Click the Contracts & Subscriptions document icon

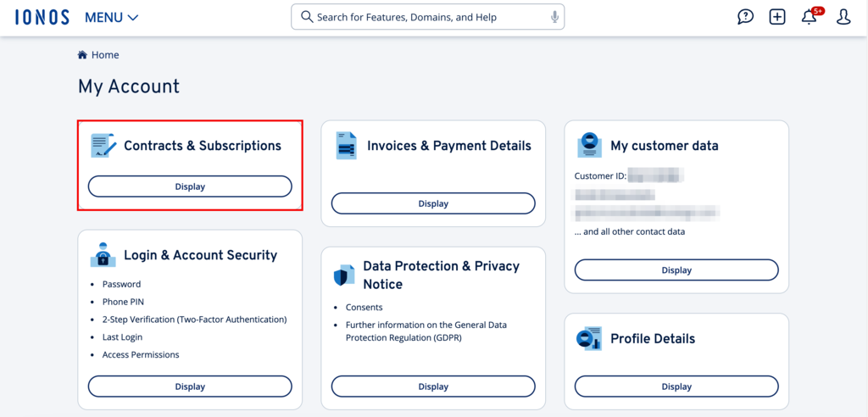point(103,146)
